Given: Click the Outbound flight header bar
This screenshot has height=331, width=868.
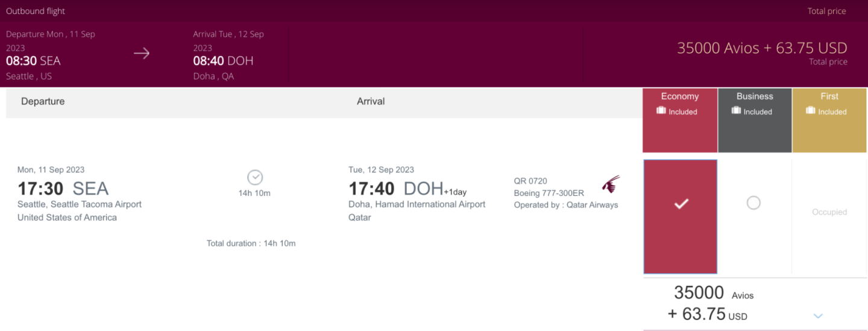Looking at the screenshot, I should (x=36, y=11).
